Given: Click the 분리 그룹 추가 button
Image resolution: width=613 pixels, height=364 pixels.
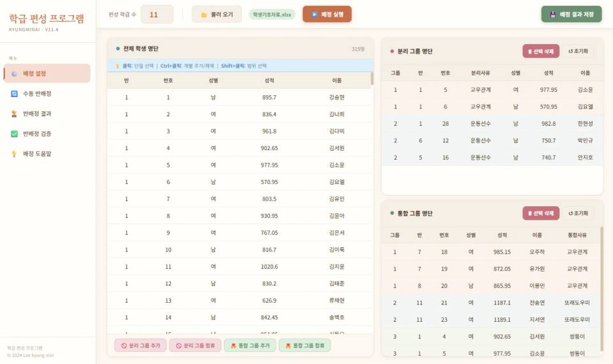Looking at the screenshot, I should click(140, 345).
